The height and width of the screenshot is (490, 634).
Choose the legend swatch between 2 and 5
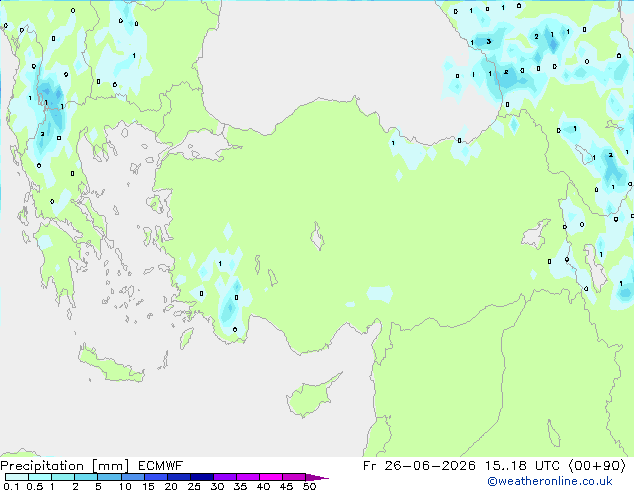tap(86, 477)
